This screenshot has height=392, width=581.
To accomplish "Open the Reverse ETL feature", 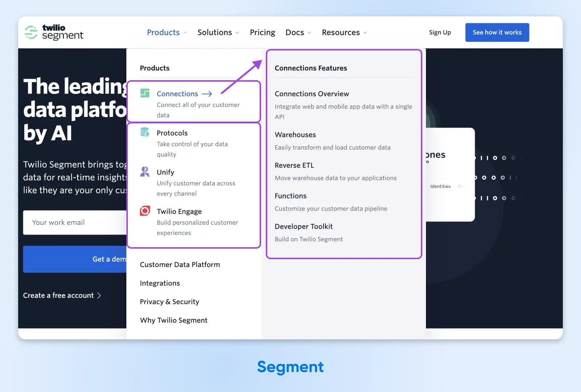I will click(294, 165).
